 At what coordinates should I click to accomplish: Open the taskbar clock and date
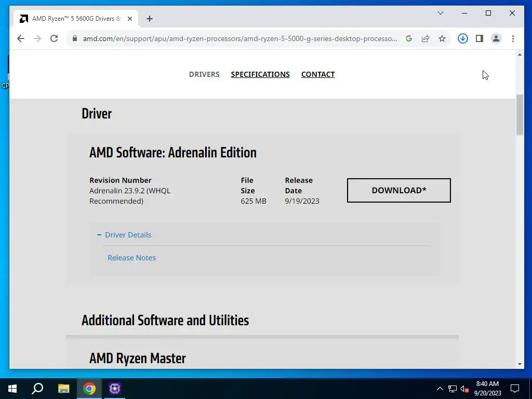click(487, 389)
